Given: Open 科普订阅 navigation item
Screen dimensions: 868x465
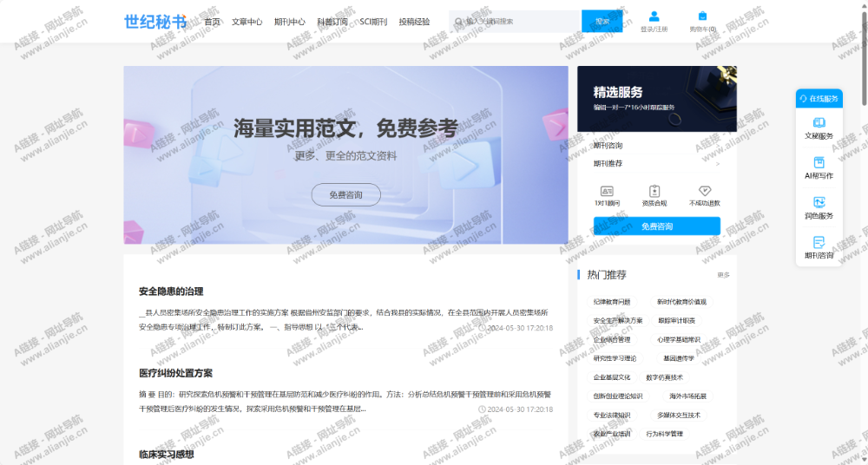Looking at the screenshot, I should pyautogui.click(x=332, y=22).
